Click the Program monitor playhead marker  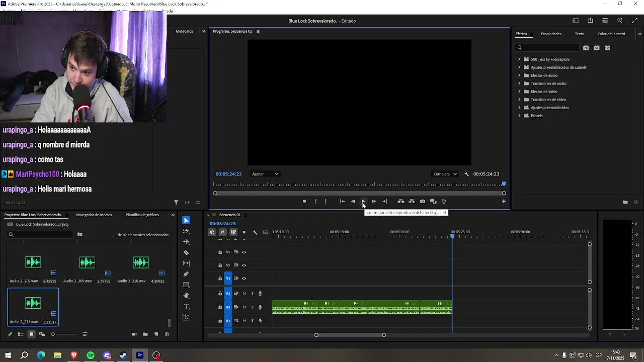click(x=504, y=184)
